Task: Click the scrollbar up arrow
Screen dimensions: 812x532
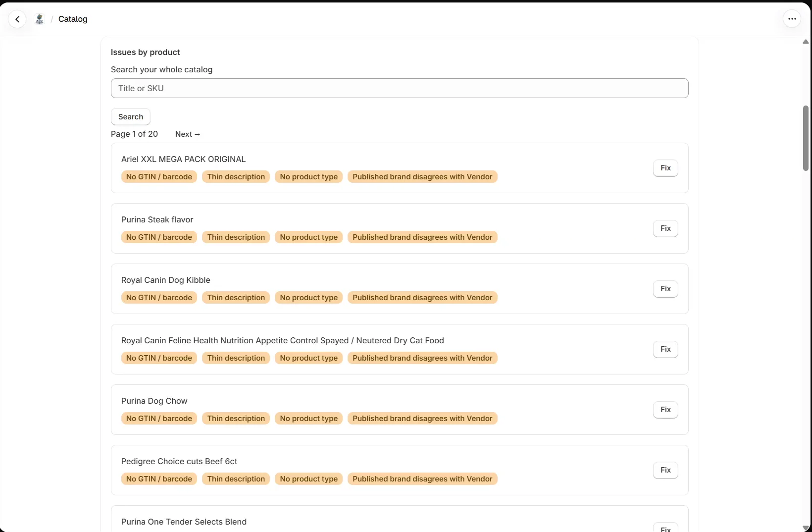Action: (x=806, y=42)
